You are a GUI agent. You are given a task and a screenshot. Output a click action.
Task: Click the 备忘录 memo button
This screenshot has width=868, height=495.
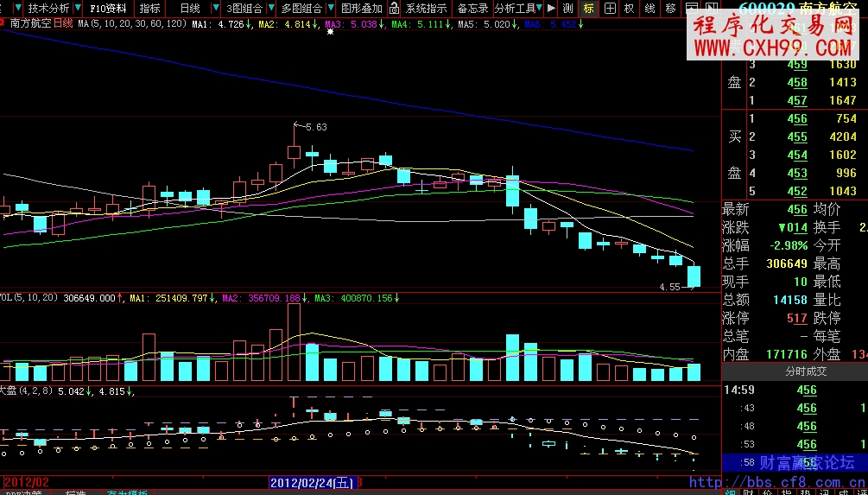[472, 8]
